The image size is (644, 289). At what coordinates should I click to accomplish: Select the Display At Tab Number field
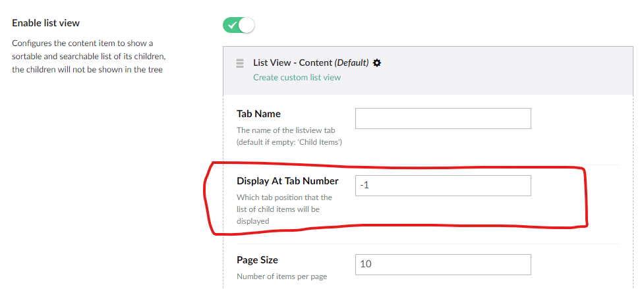pos(443,185)
